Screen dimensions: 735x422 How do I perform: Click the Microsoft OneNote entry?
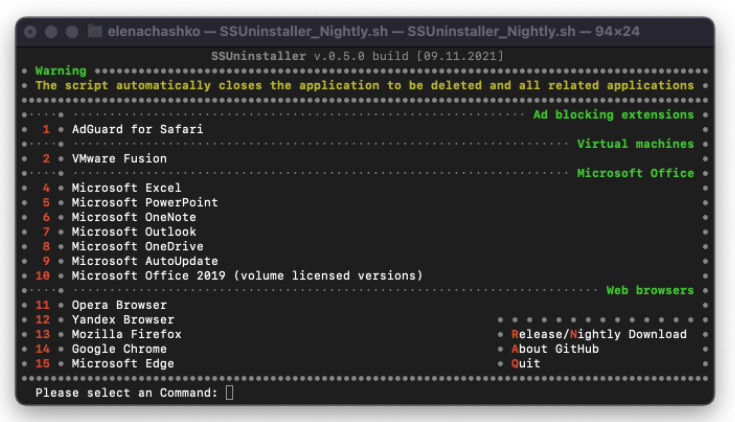click(134, 217)
